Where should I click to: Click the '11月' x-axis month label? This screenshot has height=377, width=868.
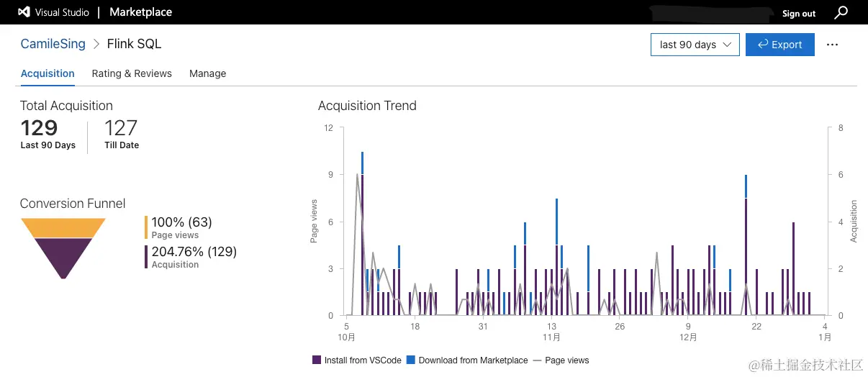(x=551, y=337)
